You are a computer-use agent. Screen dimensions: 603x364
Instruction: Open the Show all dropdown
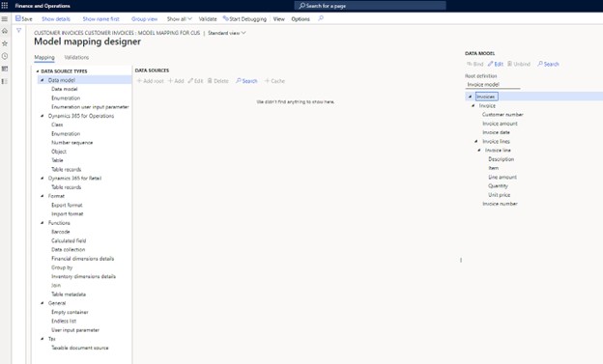[179, 19]
